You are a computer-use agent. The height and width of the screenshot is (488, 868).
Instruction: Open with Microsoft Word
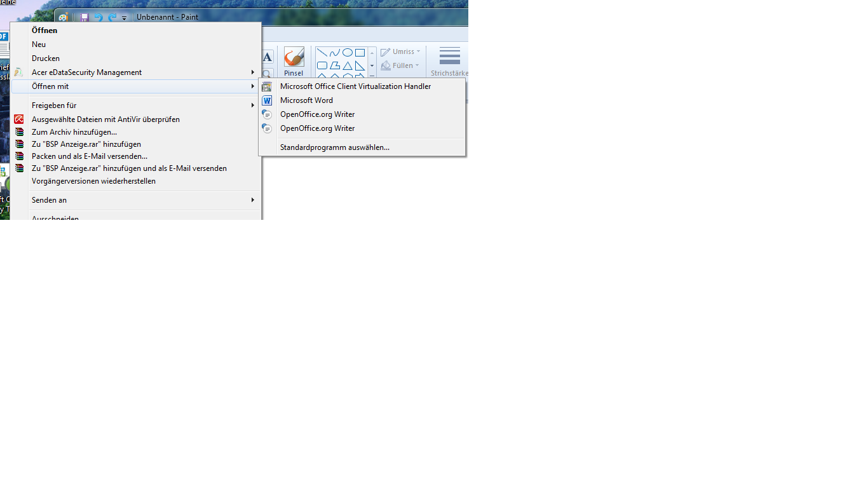[x=306, y=100]
